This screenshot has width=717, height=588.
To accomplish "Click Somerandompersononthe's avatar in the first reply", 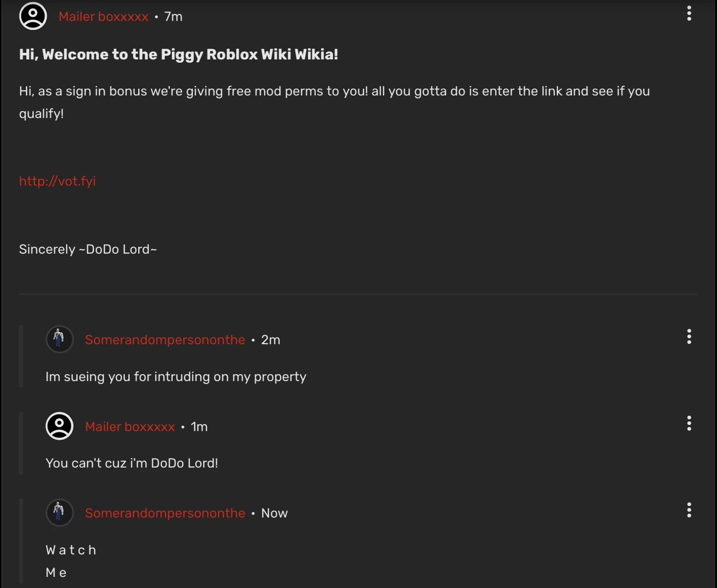I will click(59, 339).
